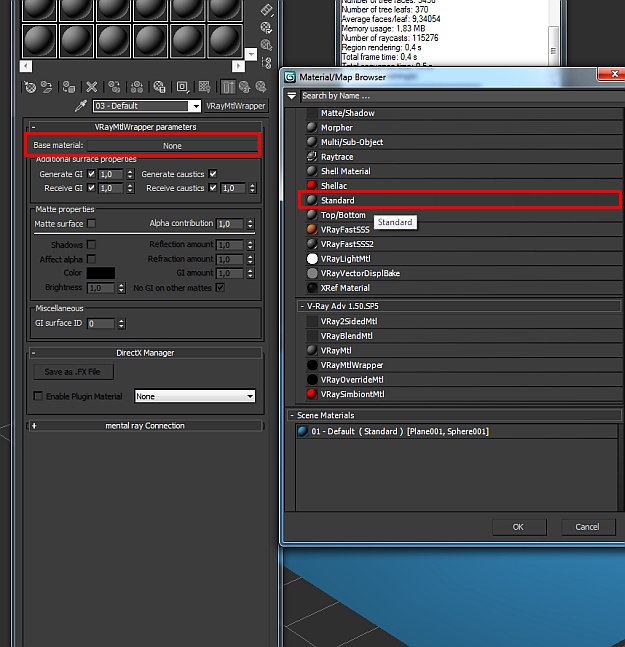Viewport: 625px width, 647px height.
Task: Click the Put to Library icon
Action: click(x=159, y=87)
